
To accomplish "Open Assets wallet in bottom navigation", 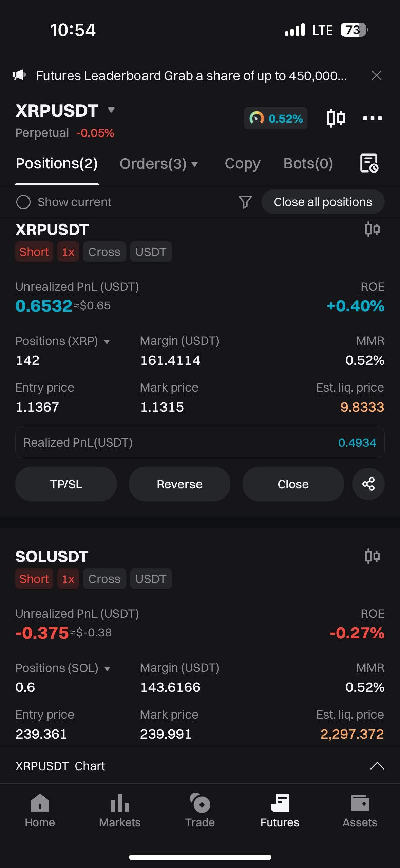I will click(360, 811).
